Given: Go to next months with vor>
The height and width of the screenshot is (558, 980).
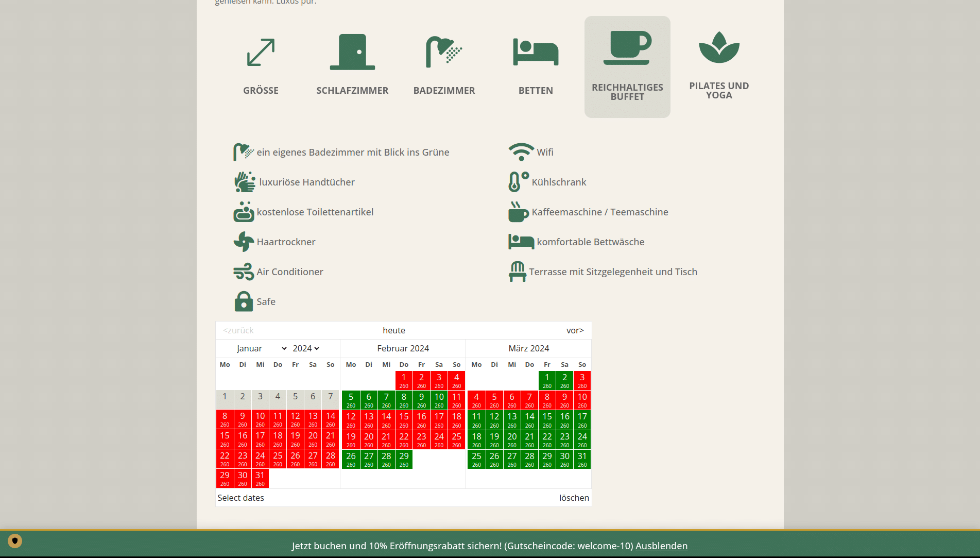Looking at the screenshot, I should (x=575, y=330).
